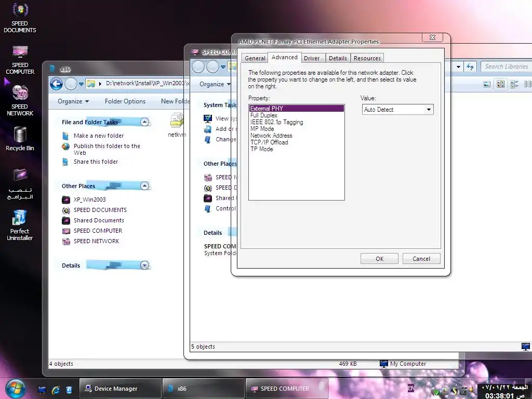Open the Details tab in properties
The width and height of the screenshot is (532, 399).
(x=338, y=58)
